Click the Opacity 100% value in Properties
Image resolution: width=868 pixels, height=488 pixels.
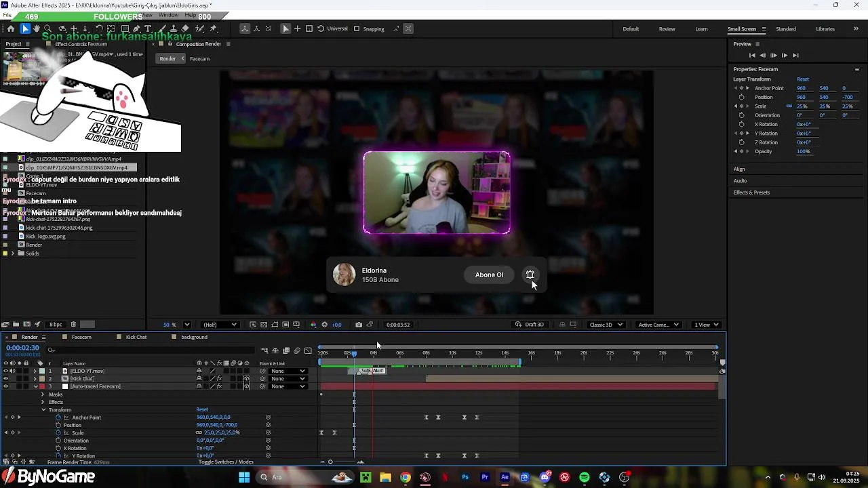[x=804, y=151]
